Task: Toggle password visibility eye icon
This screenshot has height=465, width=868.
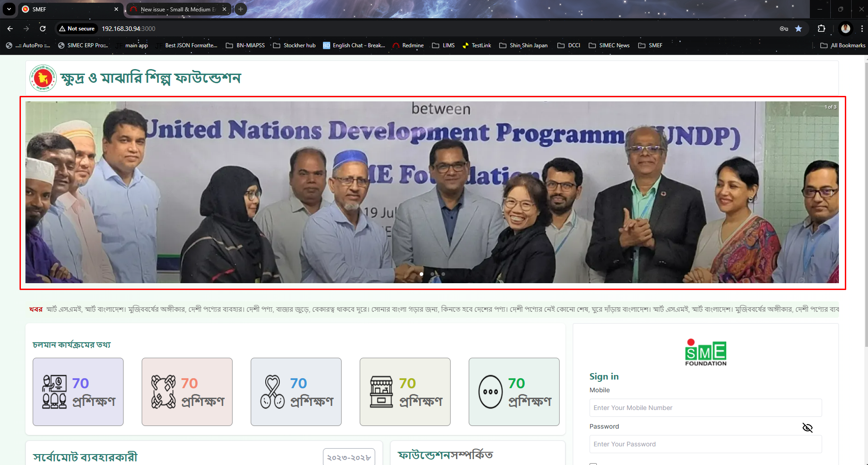Action: pos(807,428)
